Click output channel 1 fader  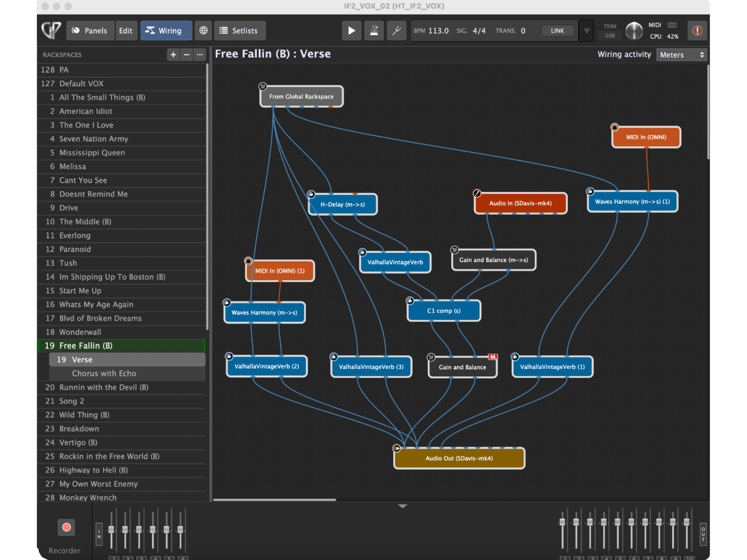[562, 522]
